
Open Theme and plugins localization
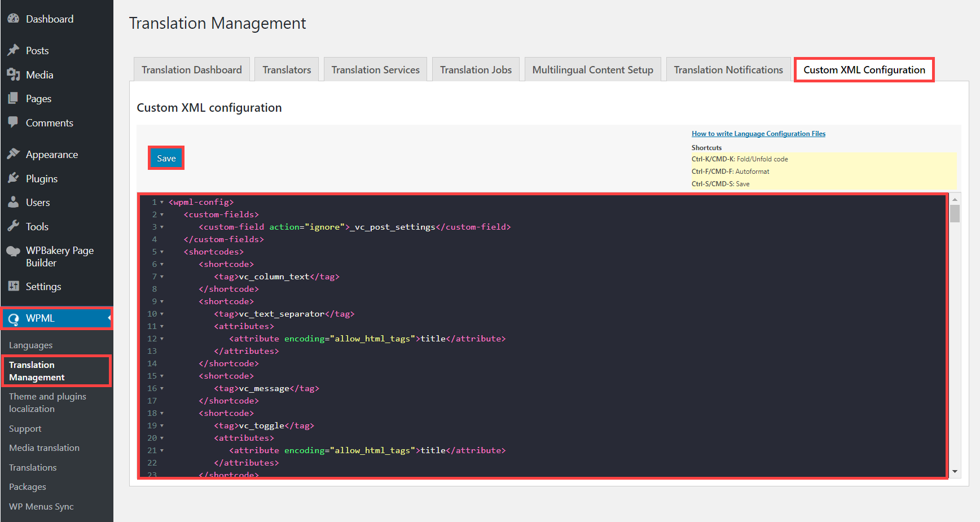pyautogui.click(x=47, y=402)
